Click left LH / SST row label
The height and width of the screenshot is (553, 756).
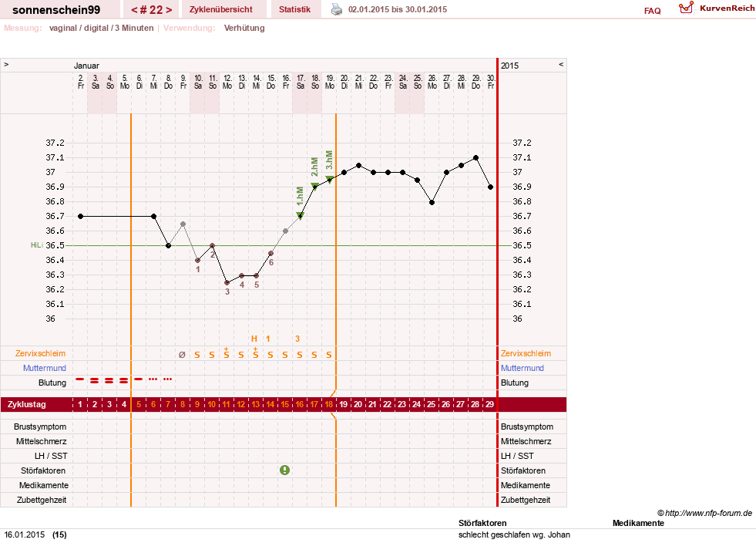[51, 456]
